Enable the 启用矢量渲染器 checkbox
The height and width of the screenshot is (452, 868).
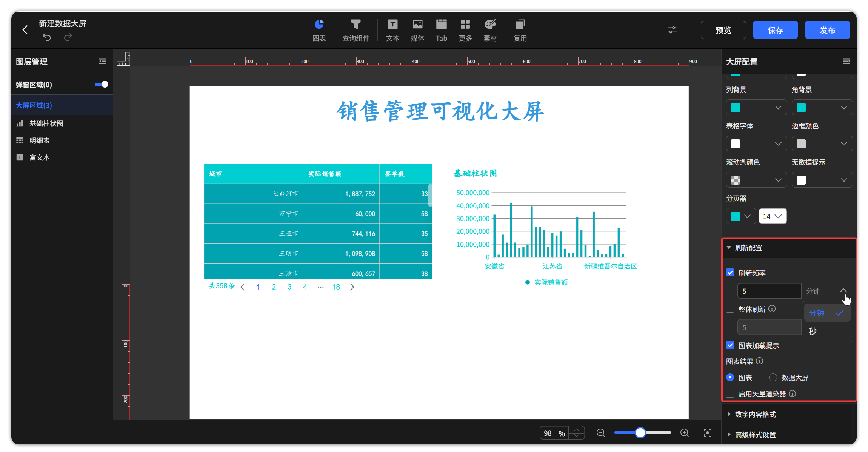[730, 393]
